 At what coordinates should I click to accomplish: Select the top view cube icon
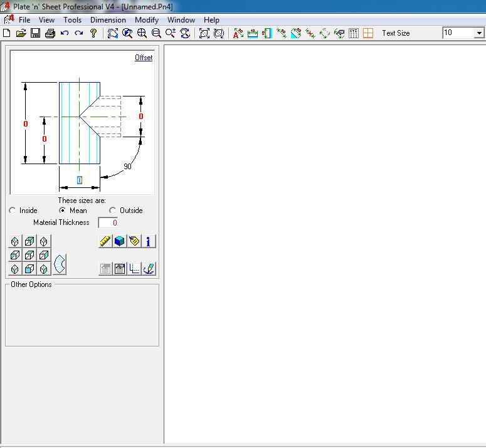click(29, 241)
